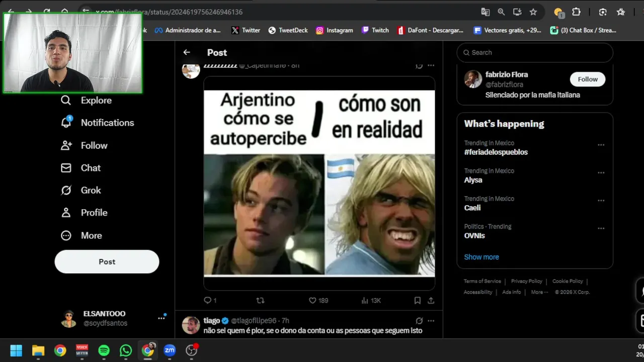Click Show more under trends
The image size is (644, 362).
tap(481, 257)
